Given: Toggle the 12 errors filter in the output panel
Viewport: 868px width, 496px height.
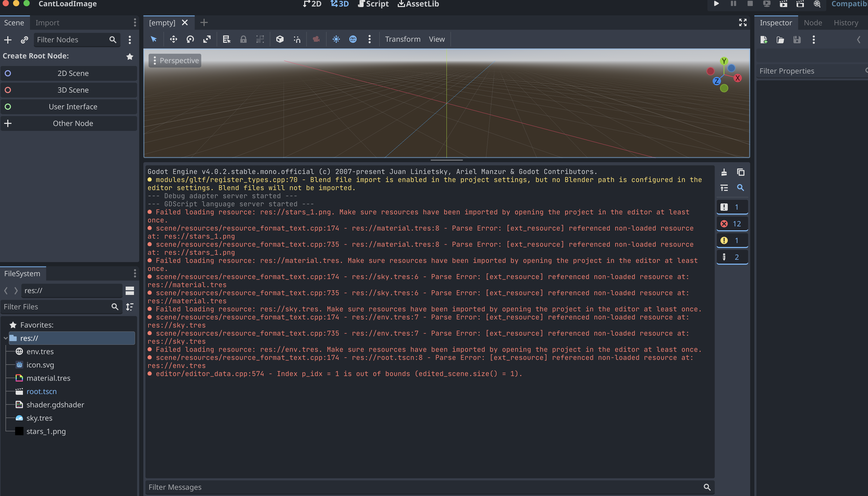Looking at the screenshot, I should coord(732,223).
